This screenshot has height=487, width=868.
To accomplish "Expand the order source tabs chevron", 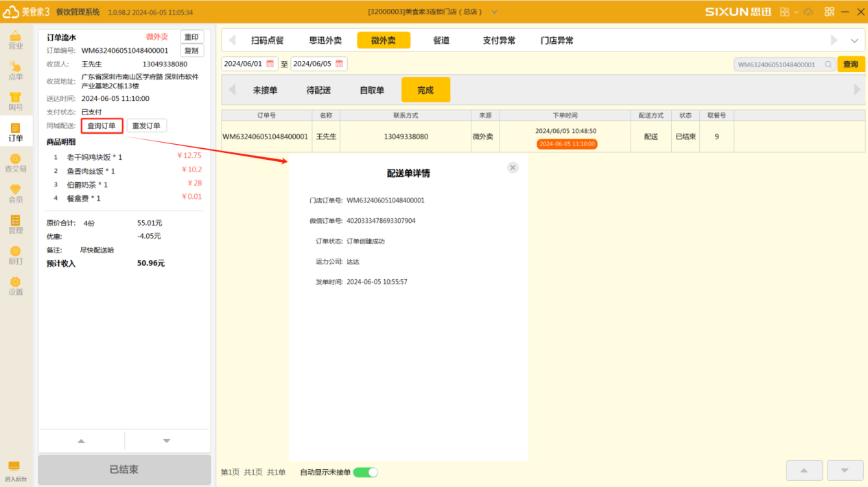I will click(854, 41).
